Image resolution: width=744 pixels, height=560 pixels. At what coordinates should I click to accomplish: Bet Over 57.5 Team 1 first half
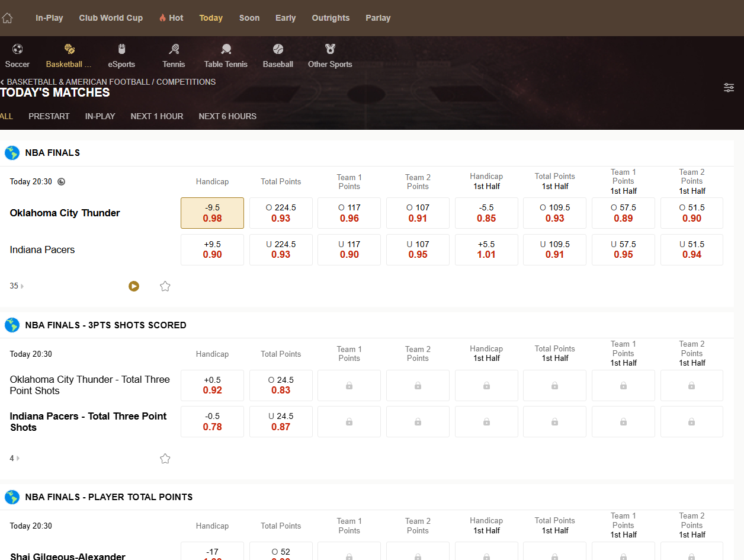[x=623, y=213]
